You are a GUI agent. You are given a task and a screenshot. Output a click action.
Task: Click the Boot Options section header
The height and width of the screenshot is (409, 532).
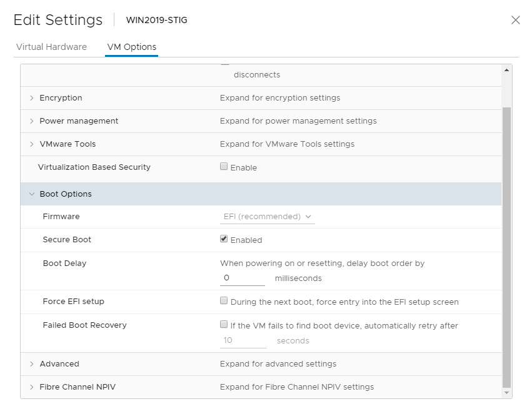[250, 194]
